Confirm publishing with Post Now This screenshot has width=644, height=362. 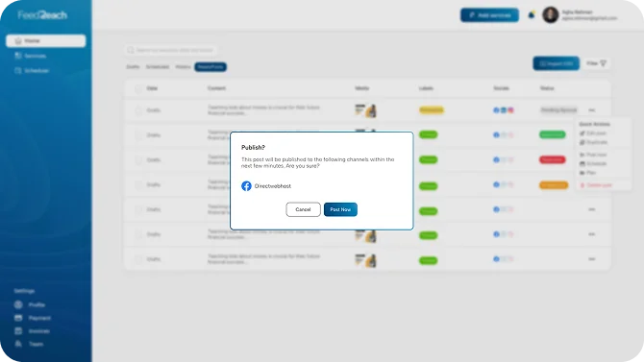pos(340,209)
